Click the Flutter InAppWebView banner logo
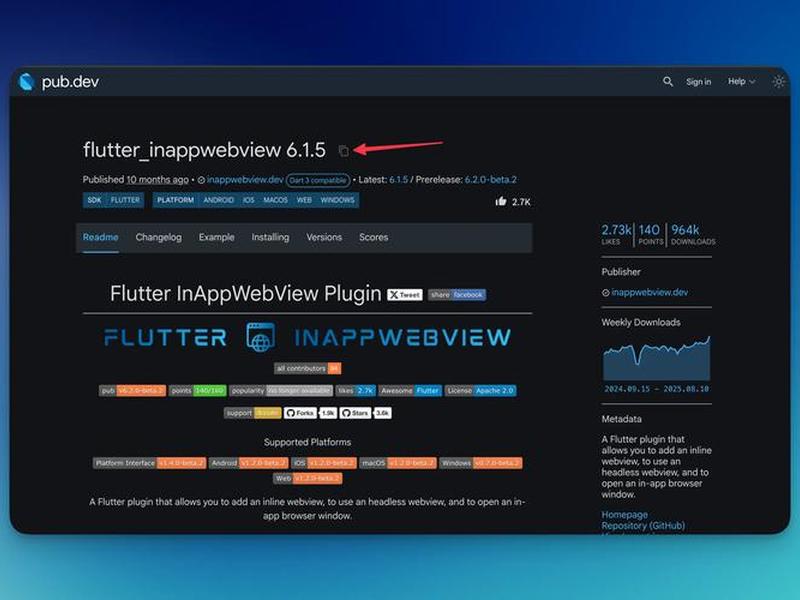 pyautogui.click(x=307, y=337)
